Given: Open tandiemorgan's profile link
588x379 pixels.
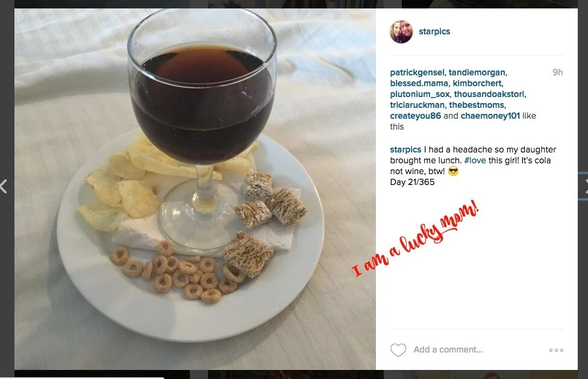Looking at the screenshot, I should 477,72.
